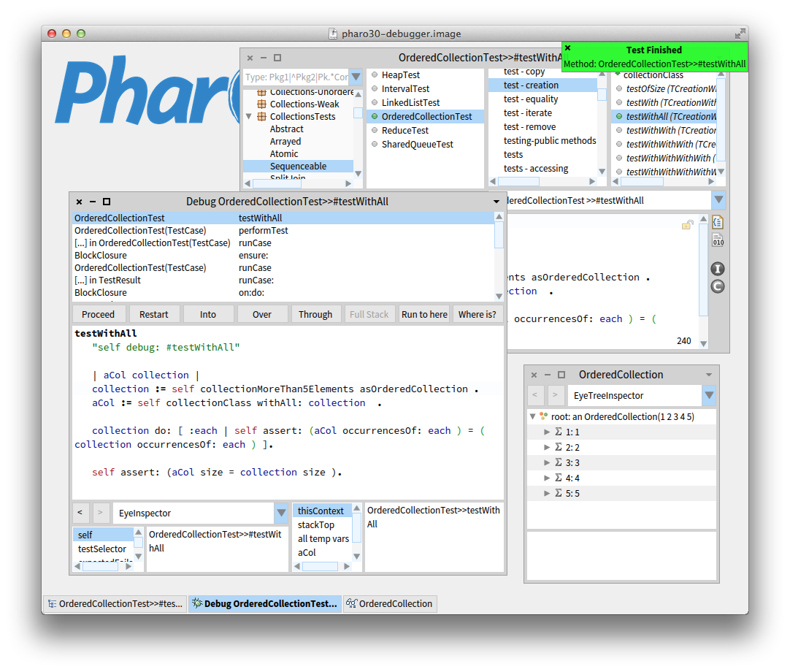Open OrderedCollection inspector window menu arrow
This screenshot has height=672, width=790.
709,375
